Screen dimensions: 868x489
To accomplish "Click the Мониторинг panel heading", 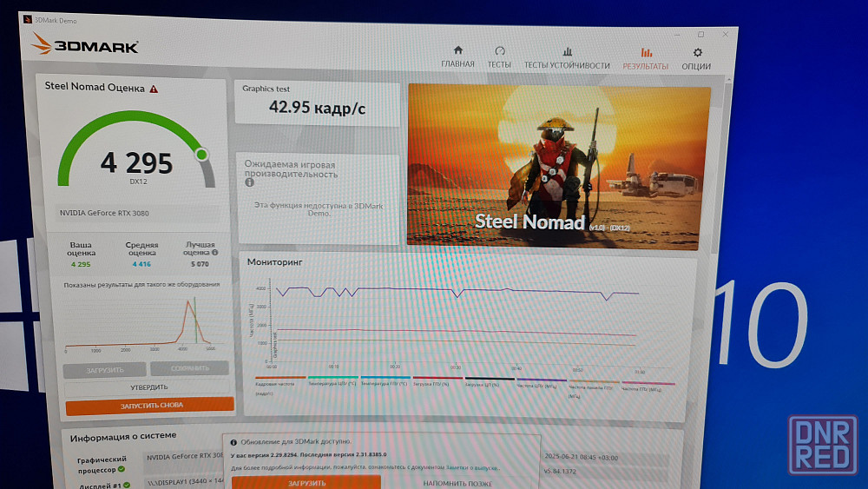I will 275,262.
